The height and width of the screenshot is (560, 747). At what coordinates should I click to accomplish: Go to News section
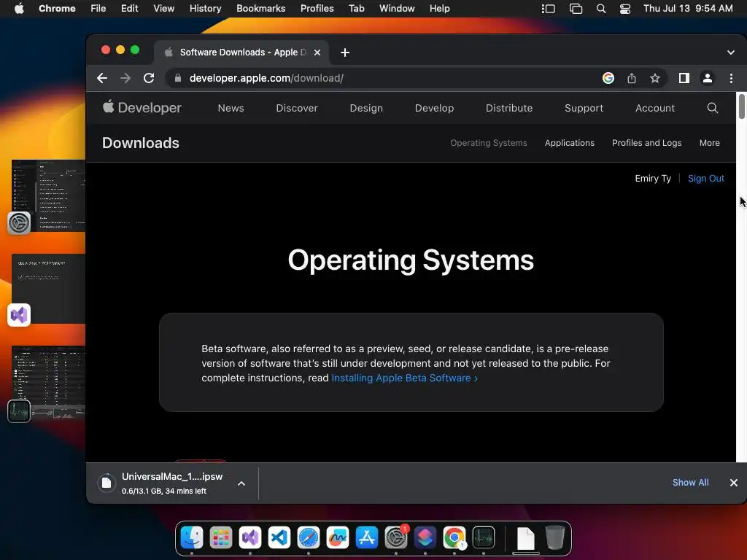(231, 108)
